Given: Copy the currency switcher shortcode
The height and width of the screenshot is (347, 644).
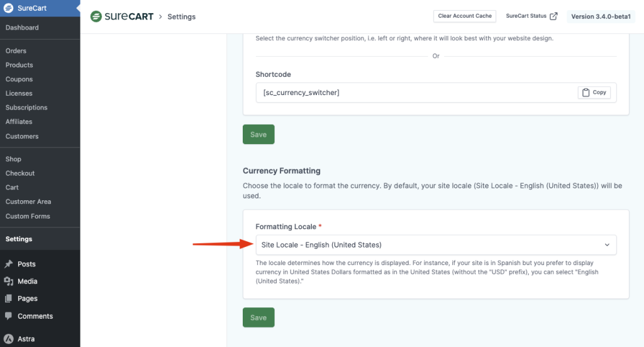Looking at the screenshot, I should [x=594, y=93].
